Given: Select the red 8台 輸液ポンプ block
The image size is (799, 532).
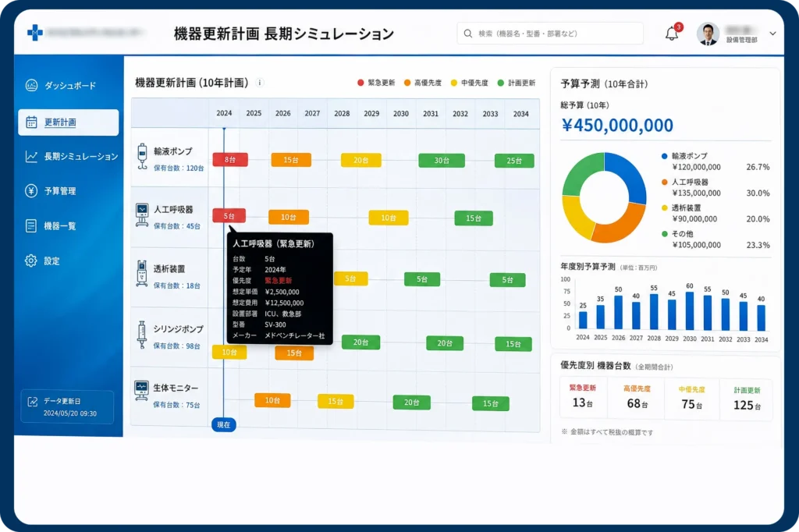Looking at the screenshot, I should tap(230, 159).
